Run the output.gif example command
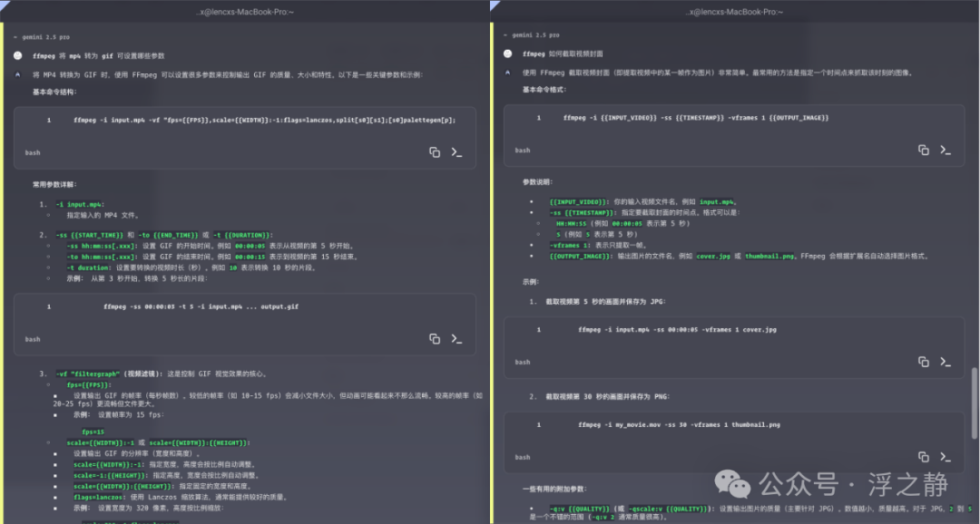Viewport: 980px width, 524px height. (456, 338)
